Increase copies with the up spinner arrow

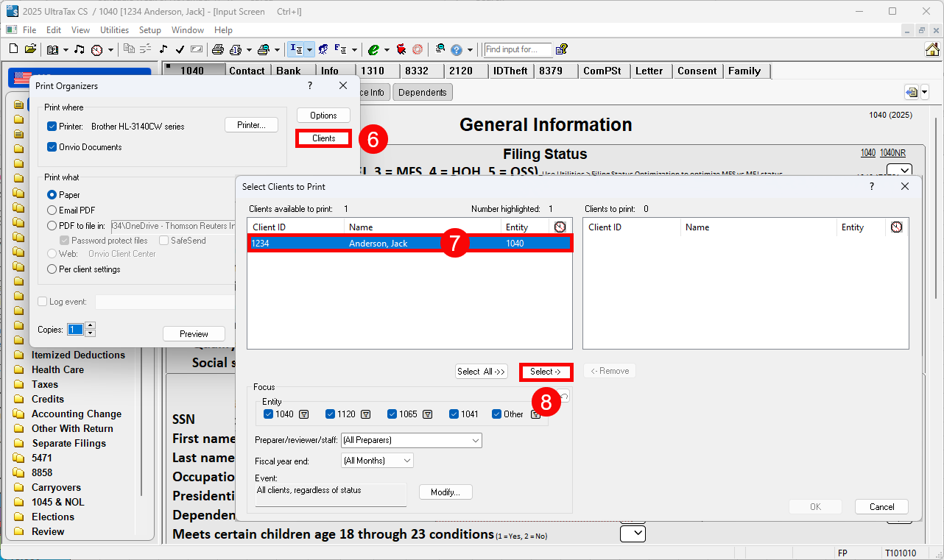91,326
